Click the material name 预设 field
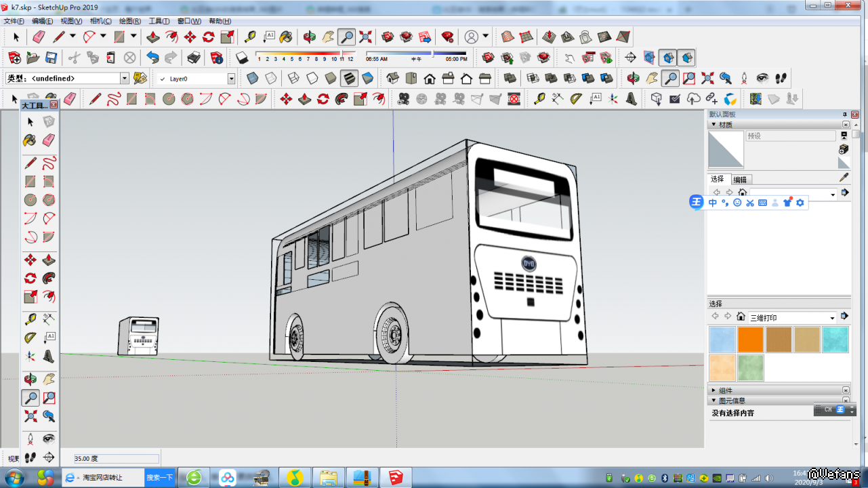 tap(791, 136)
